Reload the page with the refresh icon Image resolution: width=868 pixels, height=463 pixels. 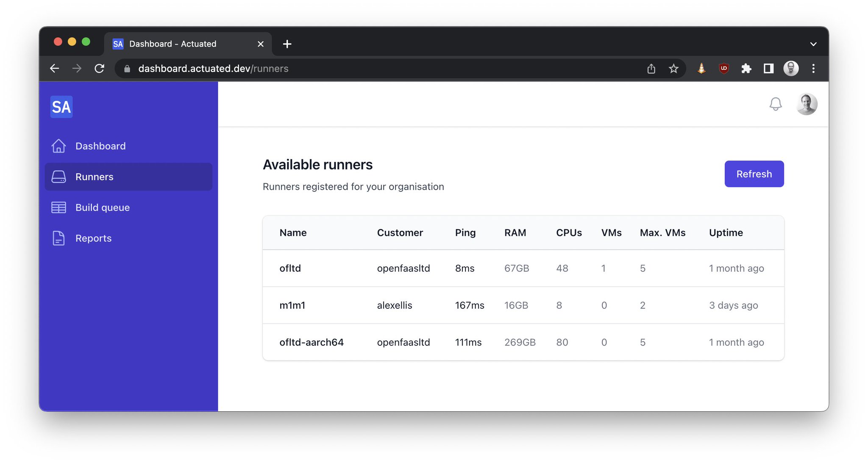99,68
